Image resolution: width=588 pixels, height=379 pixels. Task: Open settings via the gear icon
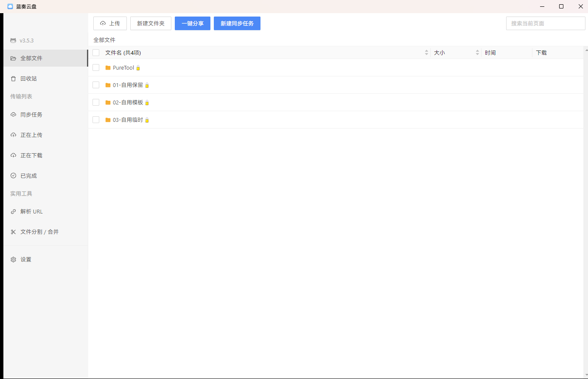pos(13,259)
